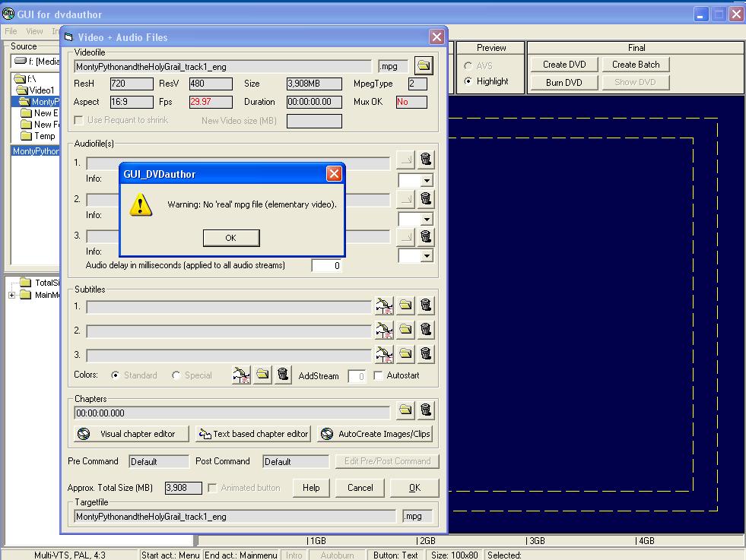This screenshot has height=560, width=746.
Task: Select AVS preview radio button
Action: click(x=468, y=65)
